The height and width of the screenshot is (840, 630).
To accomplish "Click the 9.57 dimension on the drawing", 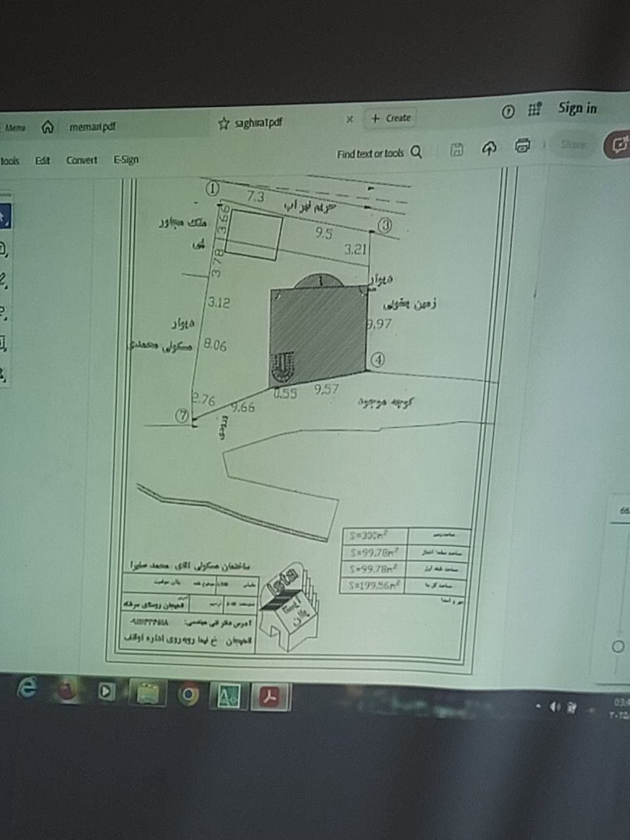I will (x=326, y=389).
